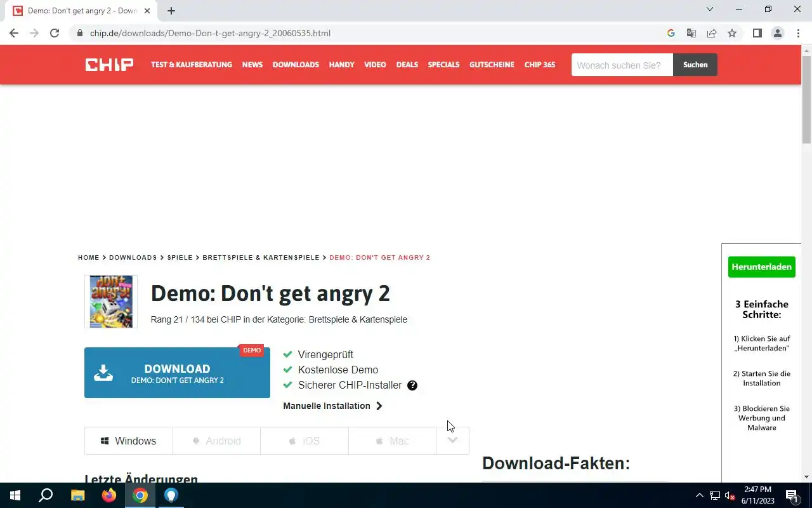Open the Handy section

[341, 65]
